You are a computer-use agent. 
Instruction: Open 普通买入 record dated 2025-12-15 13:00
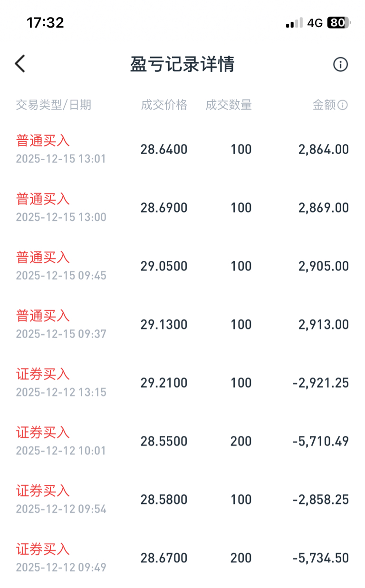click(182, 208)
